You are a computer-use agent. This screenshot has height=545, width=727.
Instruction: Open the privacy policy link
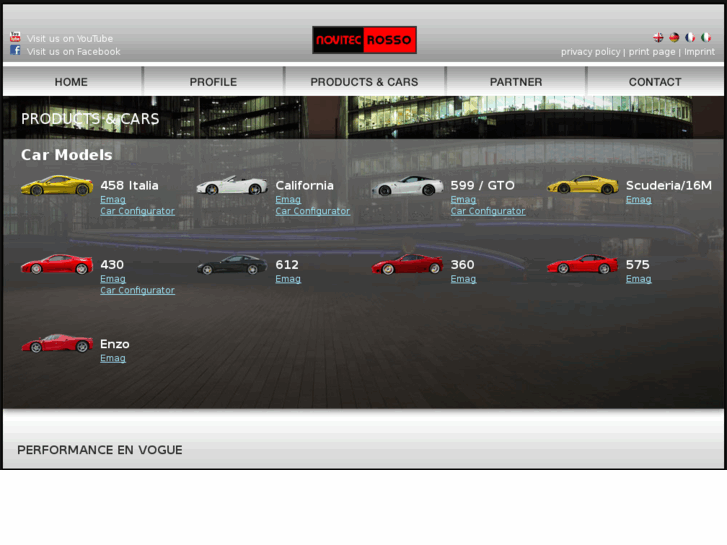(x=590, y=51)
